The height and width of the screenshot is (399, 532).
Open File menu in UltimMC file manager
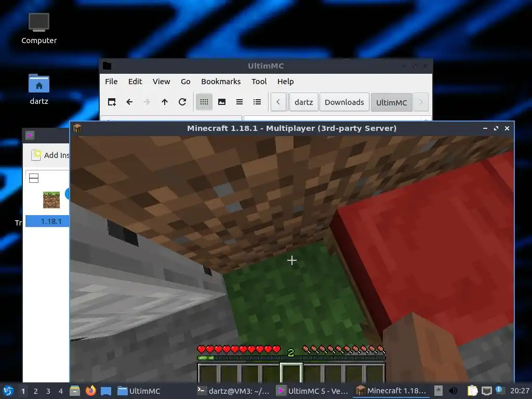pyautogui.click(x=111, y=82)
